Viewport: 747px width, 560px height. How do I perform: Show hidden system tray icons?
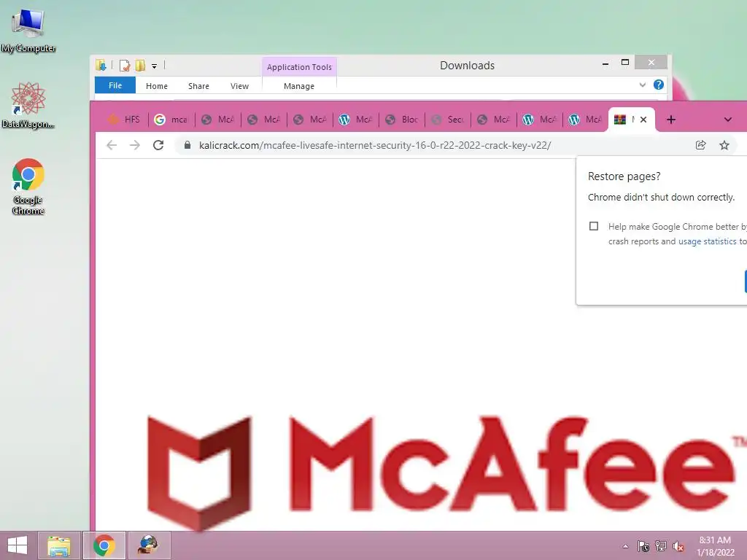(625, 547)
